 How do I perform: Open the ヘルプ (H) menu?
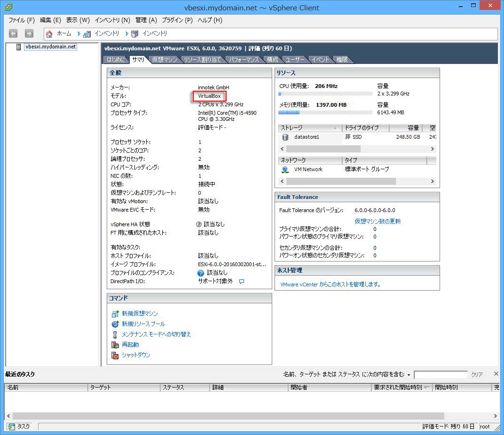210,20
